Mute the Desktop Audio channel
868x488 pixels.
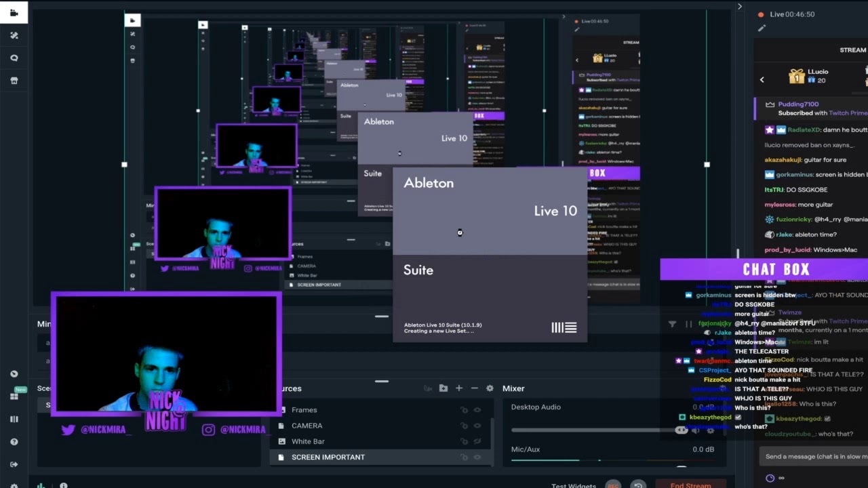point(696,430)
